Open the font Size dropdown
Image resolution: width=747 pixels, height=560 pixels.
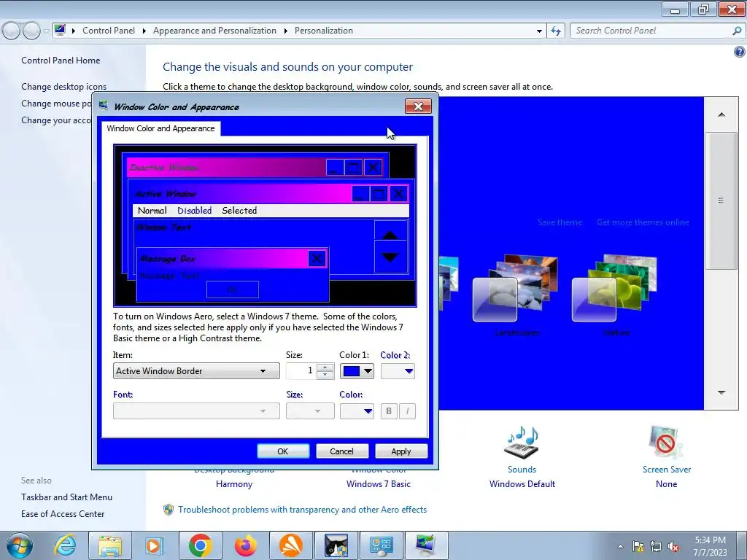[x=310, y=411]
